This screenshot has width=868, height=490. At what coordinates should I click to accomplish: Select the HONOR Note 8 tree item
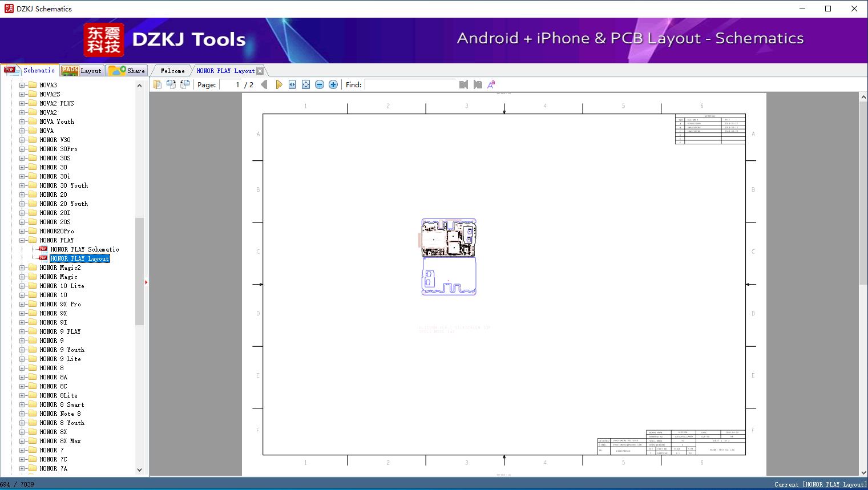(x=60, y=414)
